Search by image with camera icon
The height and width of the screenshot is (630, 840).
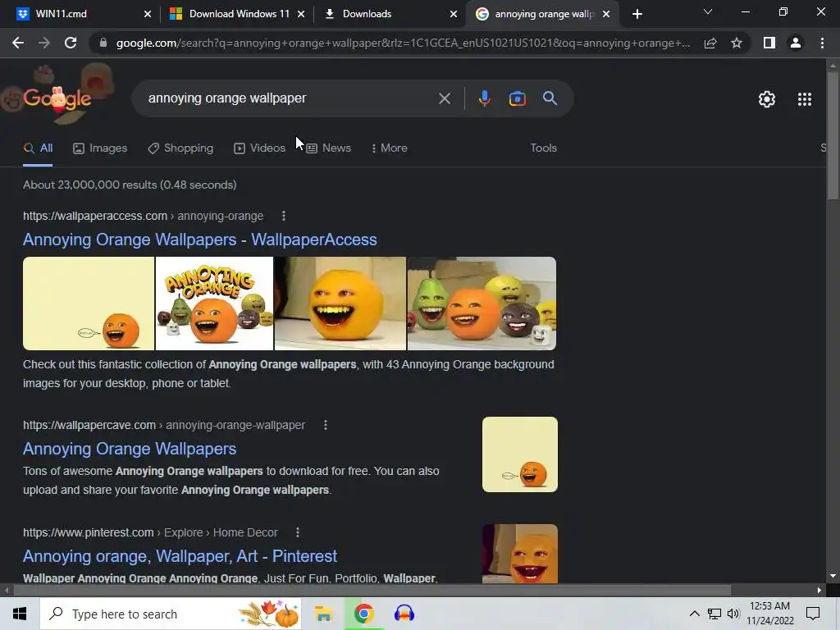tap(517, 98)
